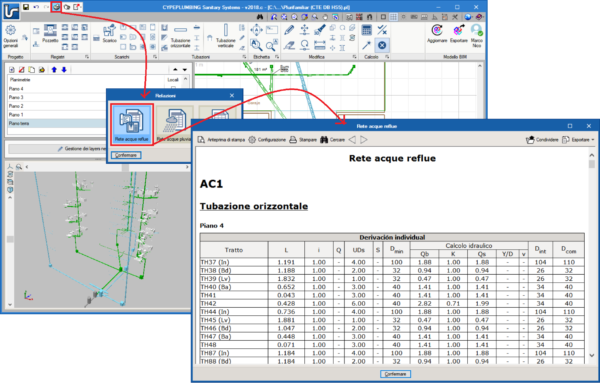The image size is (600, 383).
Task: Click the report vertical scrollbar down arrow
Action: click(592, 355)
